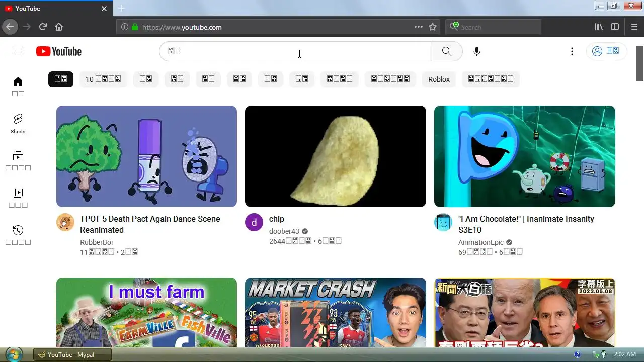Select the Roblox category chip
Viewport: 644px width, 362px height.
coord(439,79)
